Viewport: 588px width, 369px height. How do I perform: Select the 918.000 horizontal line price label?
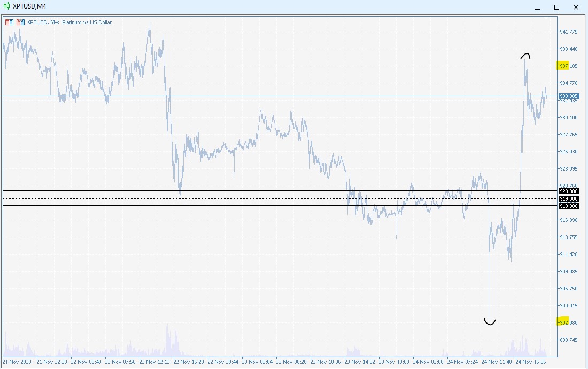569,206
